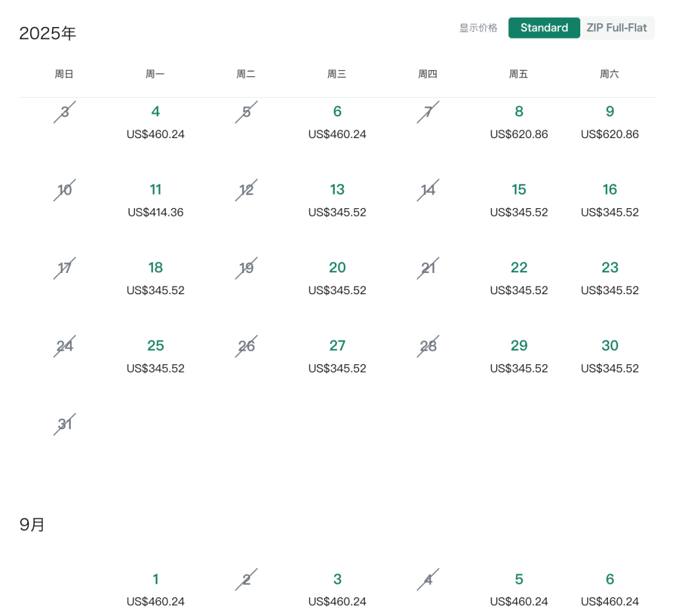Pick date 15 at US$345.52
Screen dimensions: 694x616
[519, 200]
